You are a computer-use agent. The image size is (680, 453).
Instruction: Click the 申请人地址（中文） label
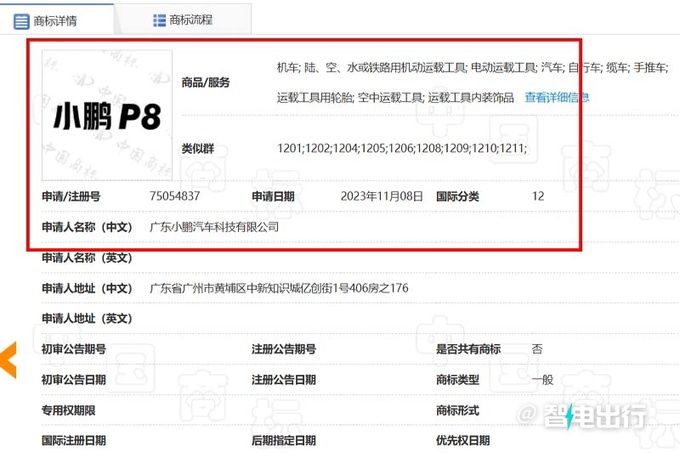[87, 288]
